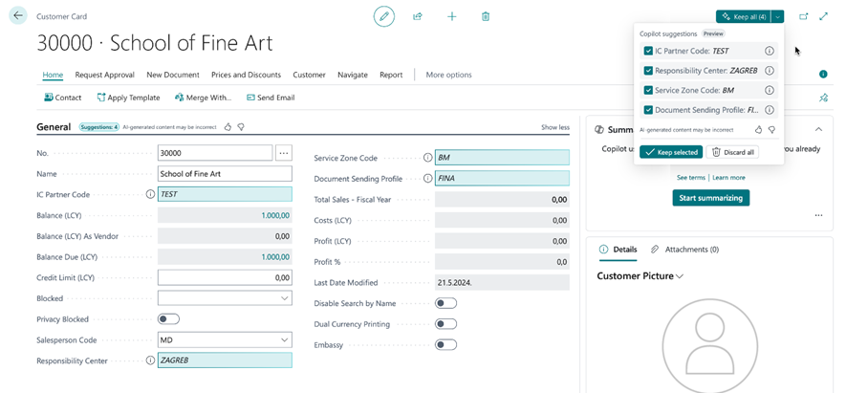Show info for Responsibility Center suggestion

click(x=769, y=71)
